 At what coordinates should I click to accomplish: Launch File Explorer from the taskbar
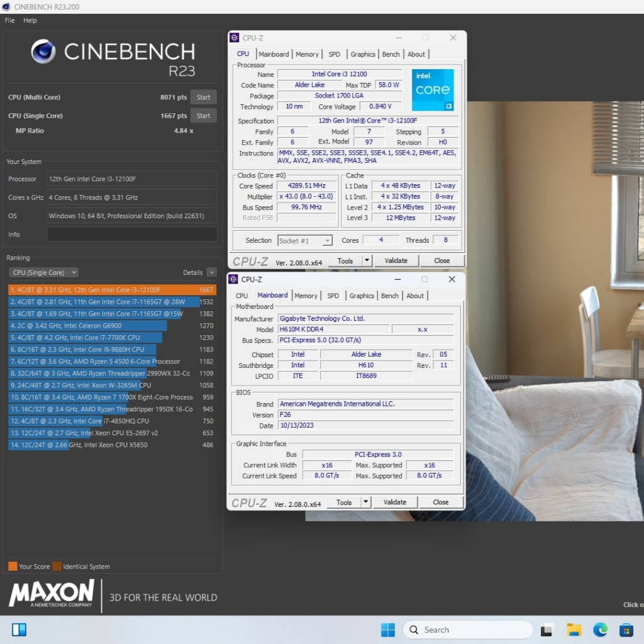(x=574, y=630)
